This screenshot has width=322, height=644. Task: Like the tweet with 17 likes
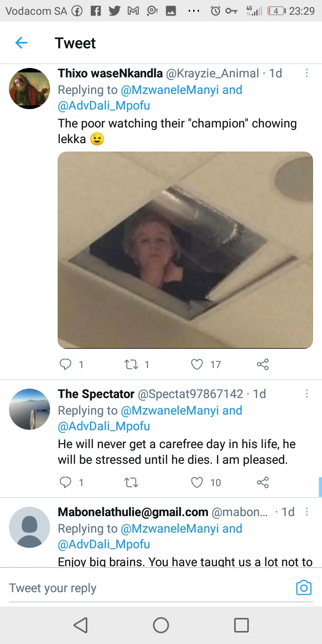point(197,365)
